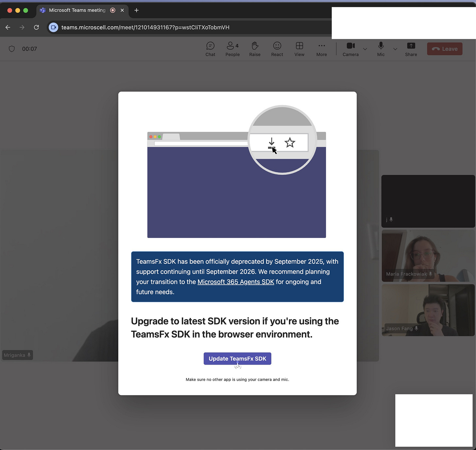Viewport: 476px width, 450px height.
Task: Select Jason Fang's video tile
Action: (428, 310)
